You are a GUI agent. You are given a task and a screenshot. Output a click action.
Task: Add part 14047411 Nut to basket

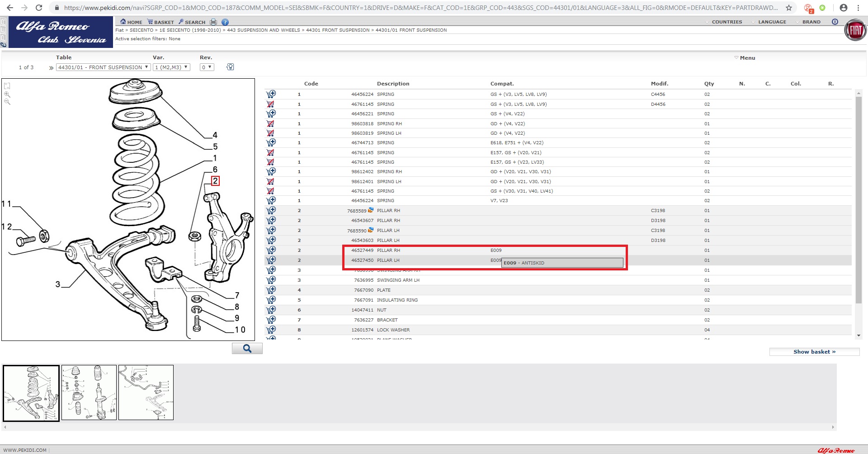point(271,310)
